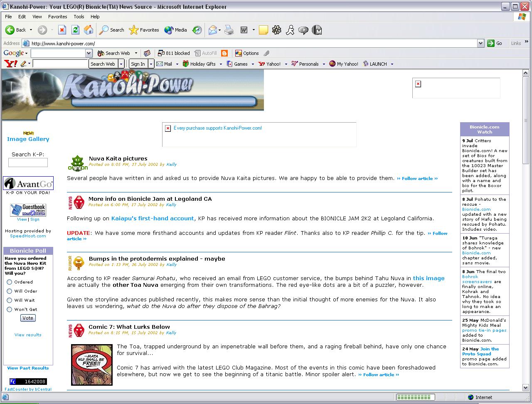Screen dimensions: 532x404
Task: Click the page loading progress bar
Action: 415,397
